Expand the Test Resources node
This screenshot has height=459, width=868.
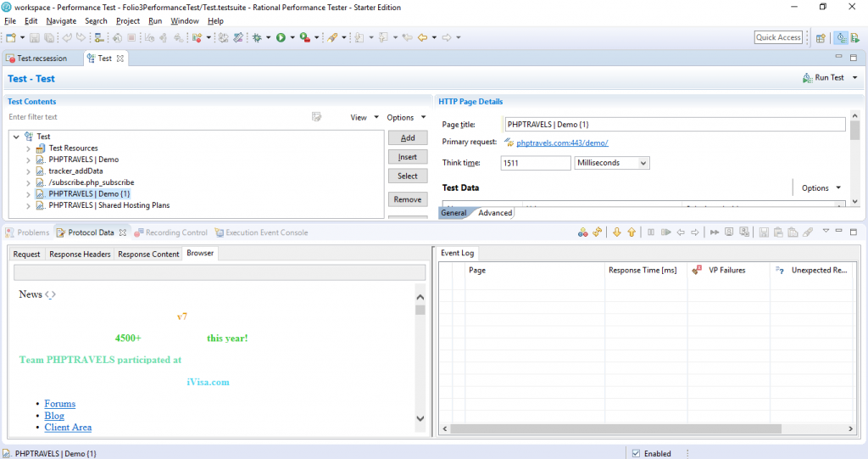point(28,148)
